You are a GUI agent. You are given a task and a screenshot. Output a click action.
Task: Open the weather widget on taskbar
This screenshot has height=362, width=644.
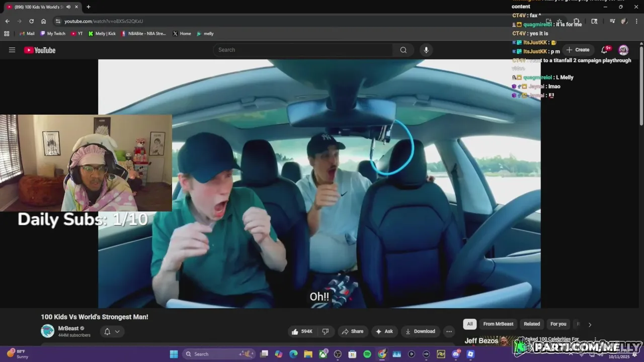pos(17,354)
